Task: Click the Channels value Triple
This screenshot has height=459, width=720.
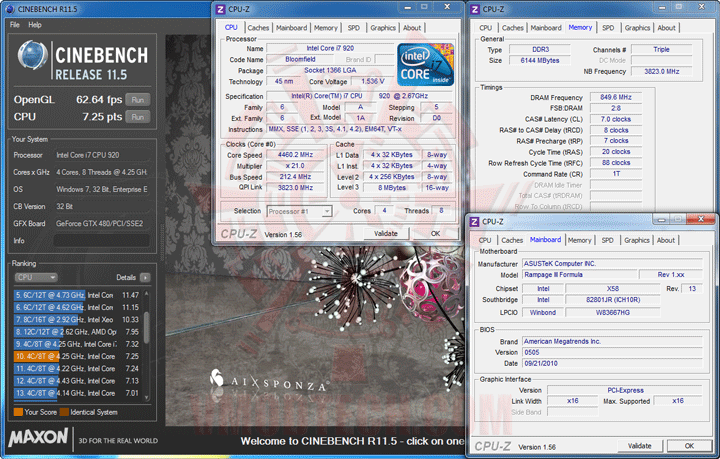Action: [662, 50]
